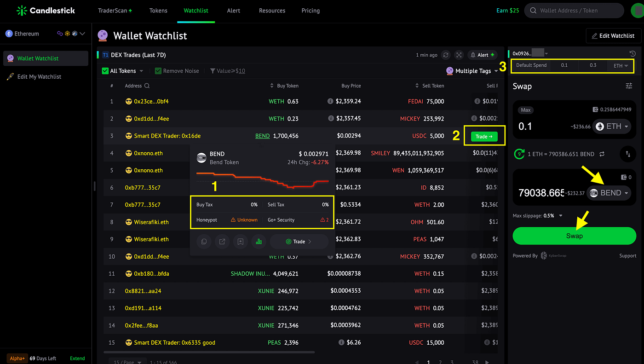Click the Trade button in BEND popup
The height and width of the screenshot is (364, 644).
click(x=299, y=242)
